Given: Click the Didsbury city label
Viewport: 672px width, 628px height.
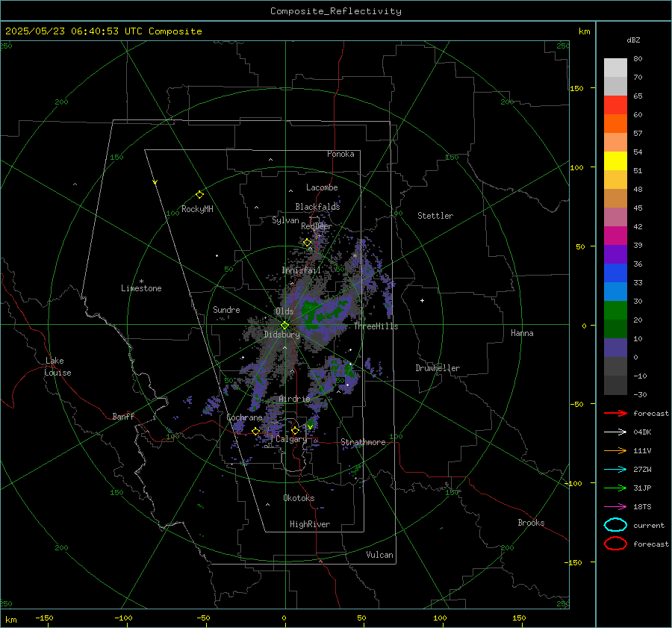Looking at the screenshot, I should pos(281,335).
